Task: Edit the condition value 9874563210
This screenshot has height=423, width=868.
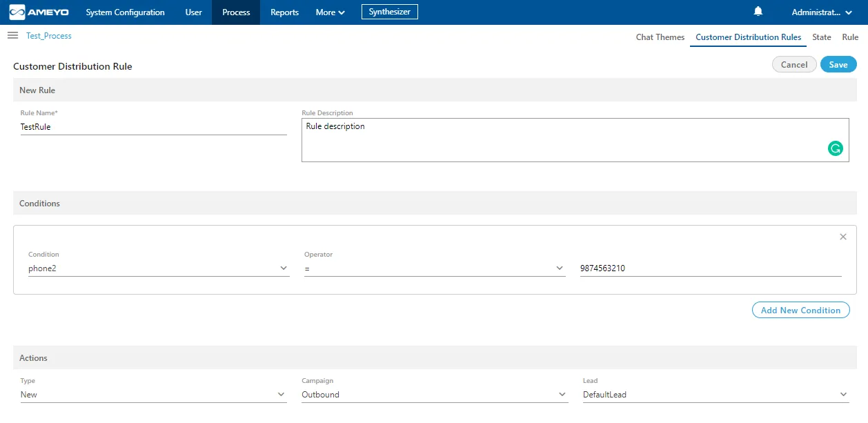Action: click(x=711, y=268)
